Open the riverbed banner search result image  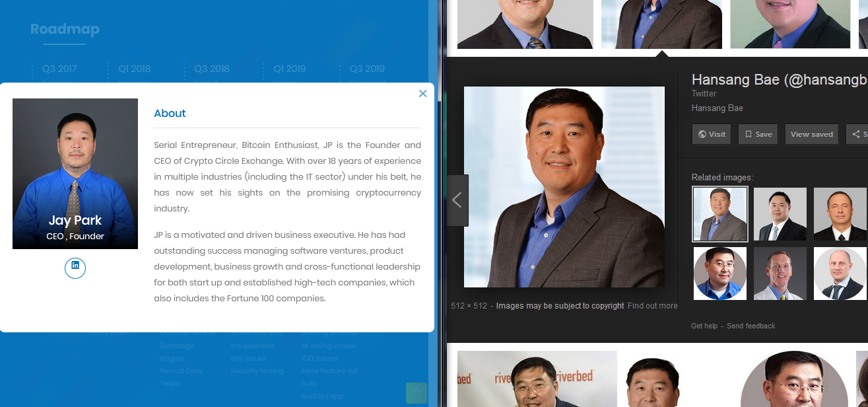point(537,379)
